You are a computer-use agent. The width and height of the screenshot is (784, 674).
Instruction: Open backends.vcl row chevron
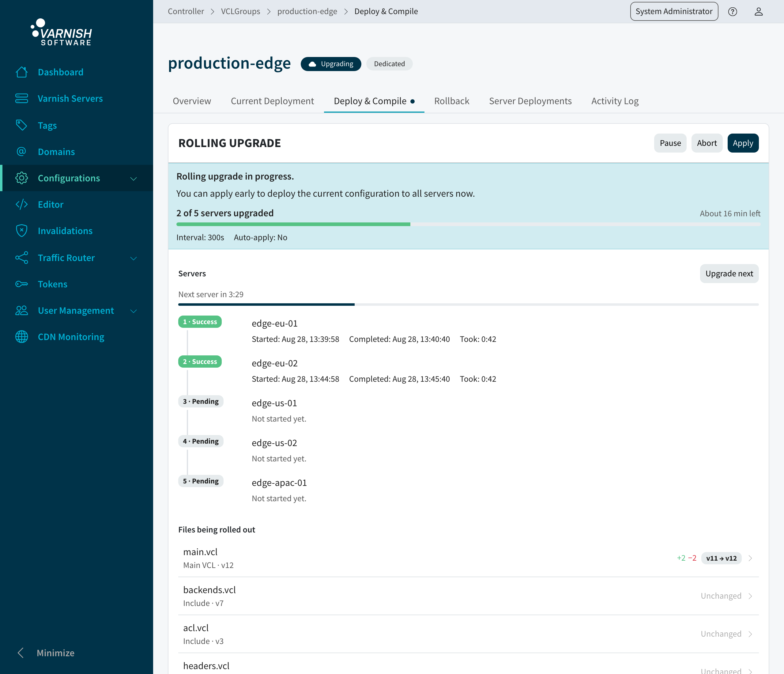[750, 596]
